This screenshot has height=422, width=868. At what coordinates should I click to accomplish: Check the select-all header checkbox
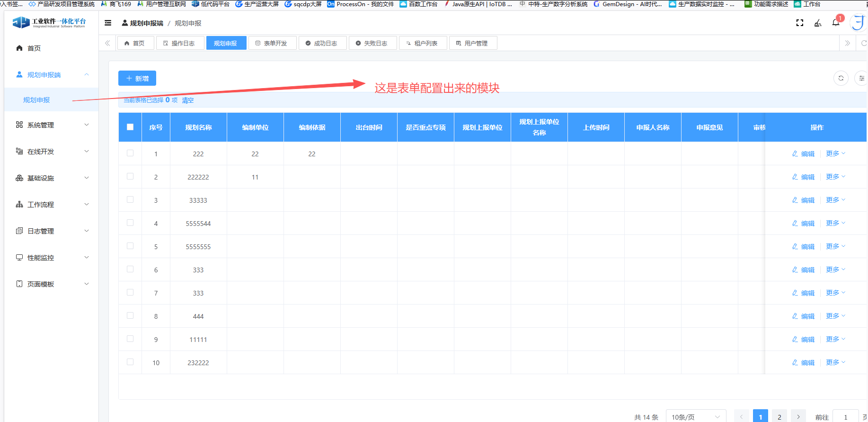pos(130,127)
